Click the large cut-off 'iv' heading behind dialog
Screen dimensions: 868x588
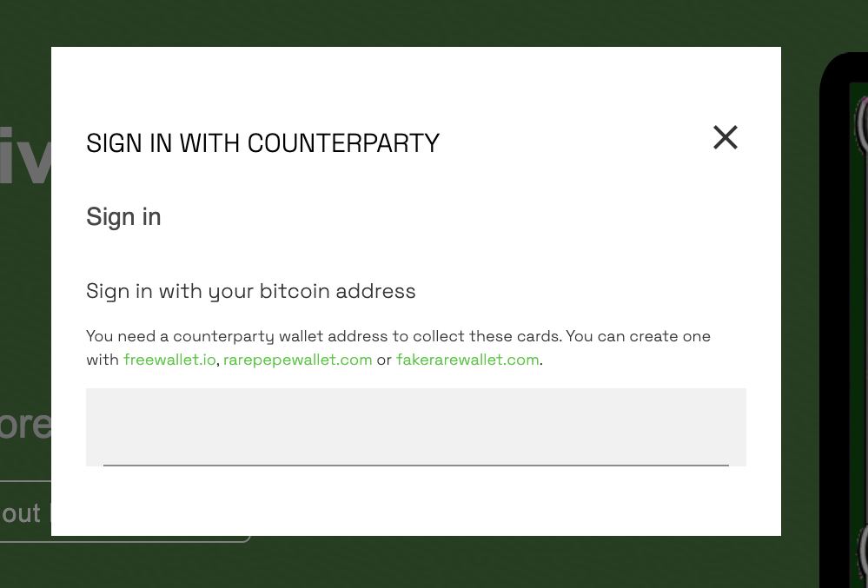coord(25,156)
